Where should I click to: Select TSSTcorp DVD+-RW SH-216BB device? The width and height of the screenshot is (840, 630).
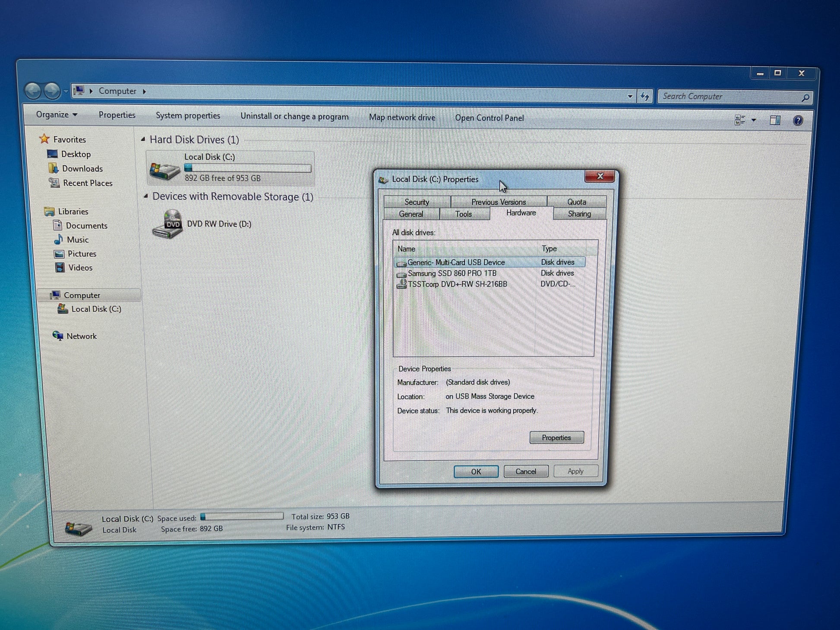click(457, 284)
